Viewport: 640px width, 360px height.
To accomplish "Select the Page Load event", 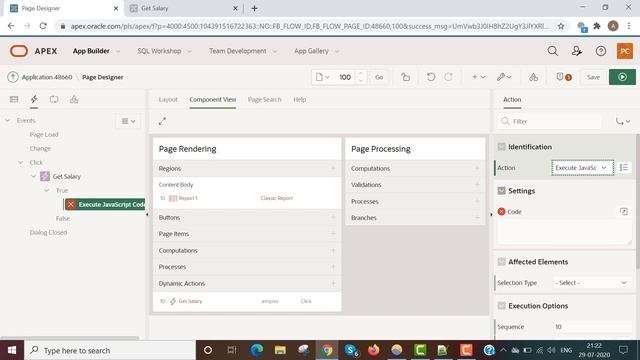I will point(44,134).
